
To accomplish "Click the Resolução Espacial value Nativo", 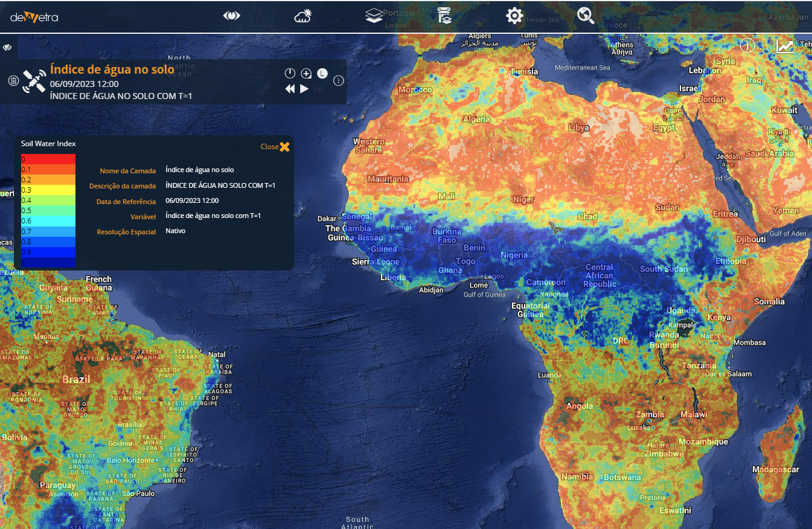I will tap(176, 231).
